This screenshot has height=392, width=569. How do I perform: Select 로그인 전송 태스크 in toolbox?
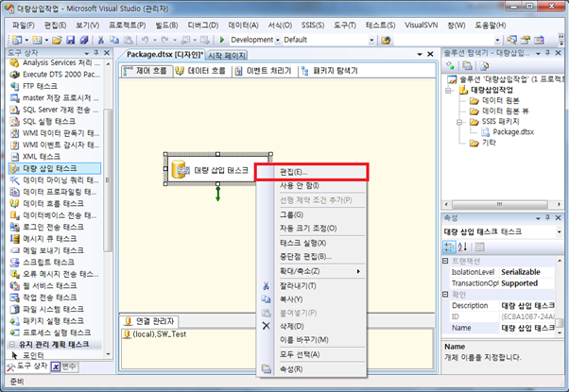click(x=54, y=227)
